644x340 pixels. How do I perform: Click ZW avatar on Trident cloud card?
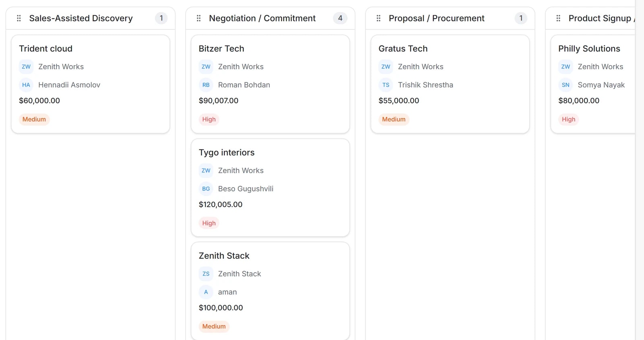click(26, 67)
